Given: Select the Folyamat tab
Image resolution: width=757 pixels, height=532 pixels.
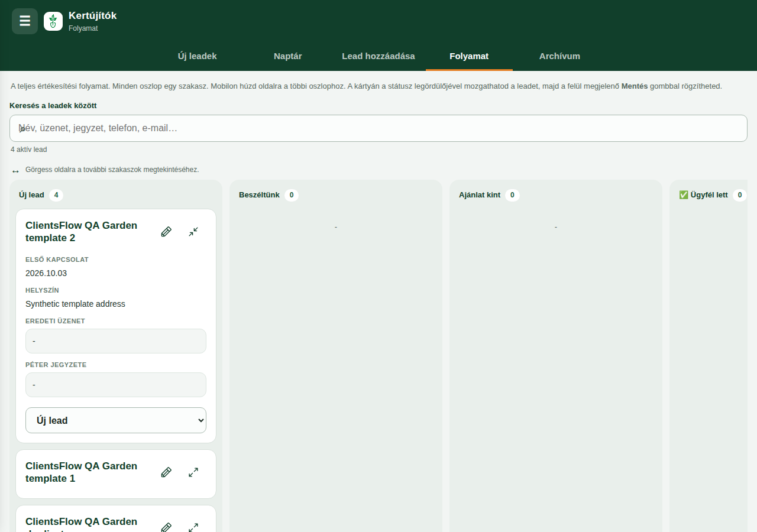Looking at the screenshot, I should pos(469,56).
